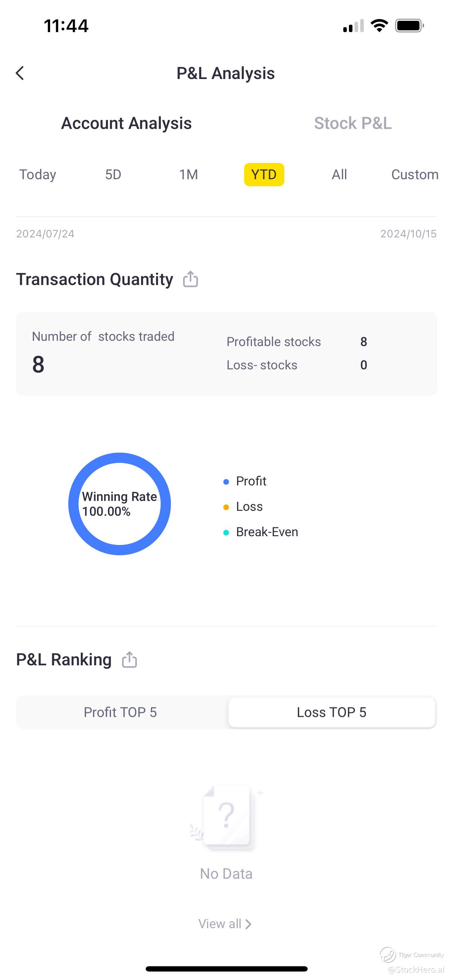Image resolution: width=453 pixels, height=980 pixels.
Task: Tap the Winning Rate donut chart
Action: click(120, 504)
